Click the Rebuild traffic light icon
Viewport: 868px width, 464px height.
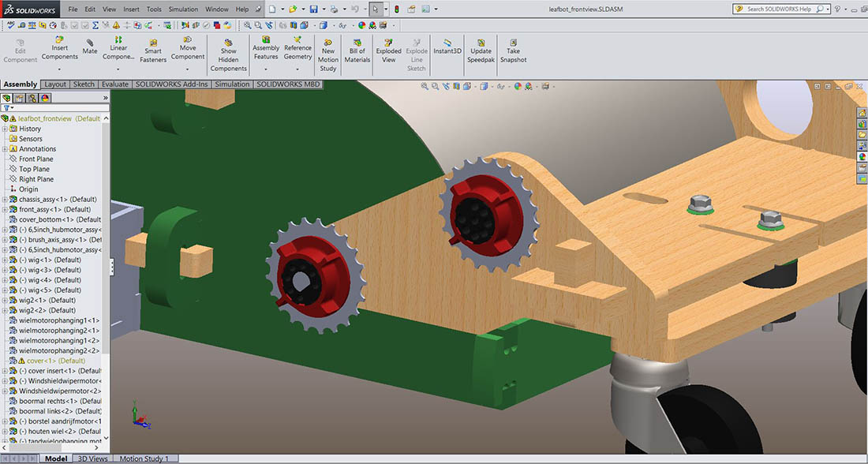point(397,9)
